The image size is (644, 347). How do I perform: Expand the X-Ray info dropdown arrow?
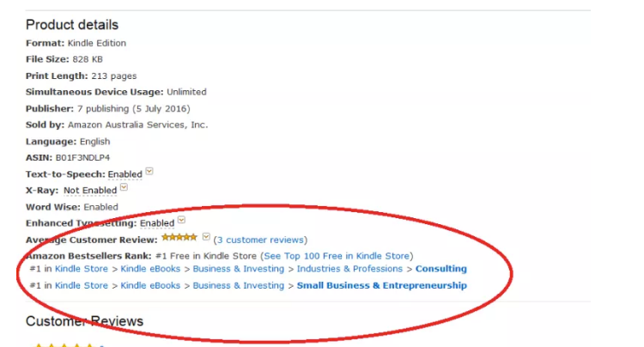[124, 187]
